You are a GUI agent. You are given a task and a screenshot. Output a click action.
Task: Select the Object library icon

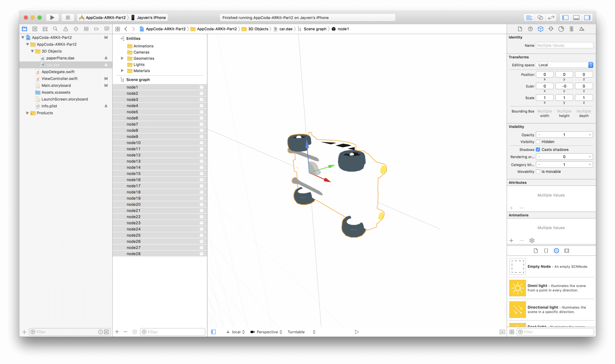[556, 251]
